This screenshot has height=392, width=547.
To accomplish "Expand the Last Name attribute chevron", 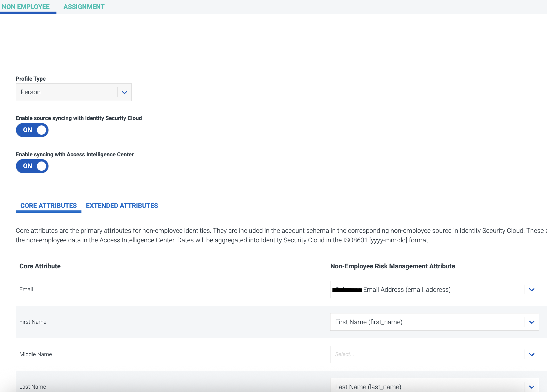I will tap(532, 387).
